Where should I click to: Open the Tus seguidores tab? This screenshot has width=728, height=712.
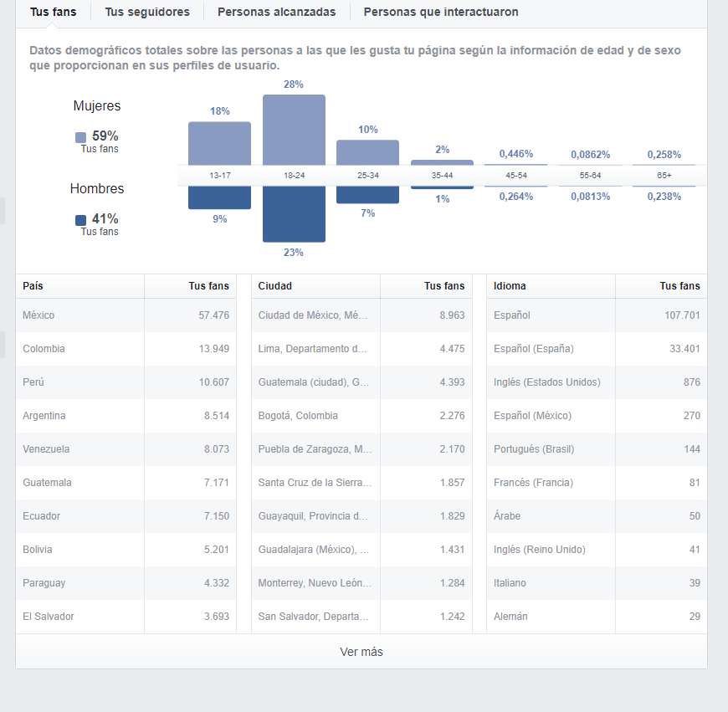click(x=147, y=12)
